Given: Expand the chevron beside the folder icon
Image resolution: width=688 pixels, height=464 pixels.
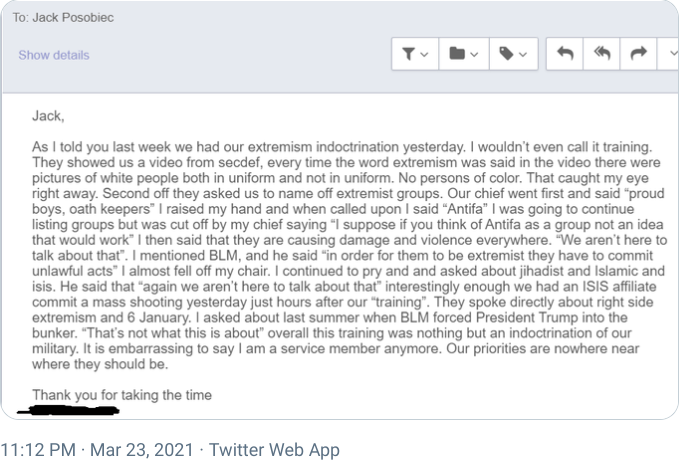Looking at the screenshot, I should tap(474, 55).
